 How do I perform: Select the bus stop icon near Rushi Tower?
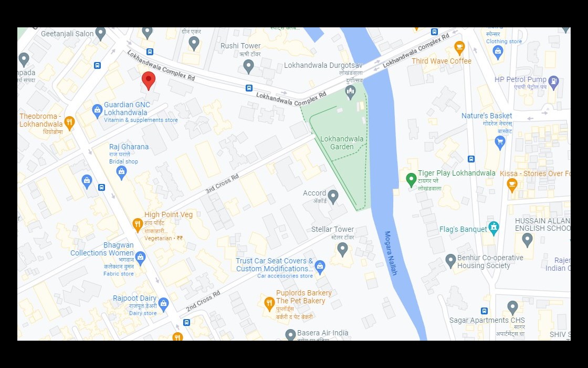pyautogui.click(x=249, y=88)
